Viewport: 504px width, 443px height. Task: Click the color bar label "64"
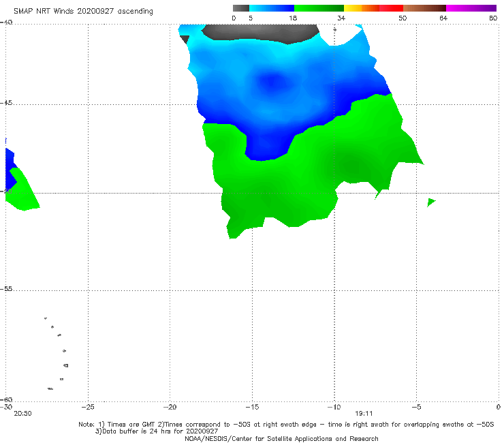[443, 18]
